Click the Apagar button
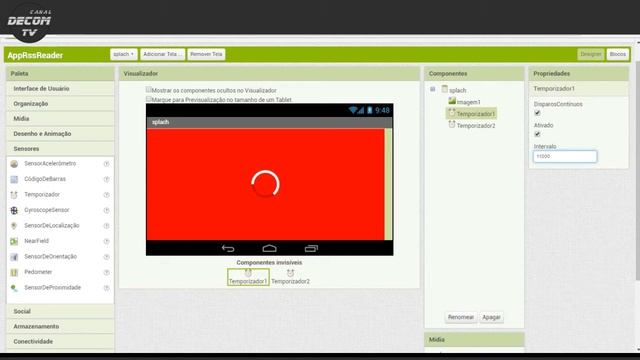Image resolution: width=640 pixels, height=360 pixels. coord(491,317)
